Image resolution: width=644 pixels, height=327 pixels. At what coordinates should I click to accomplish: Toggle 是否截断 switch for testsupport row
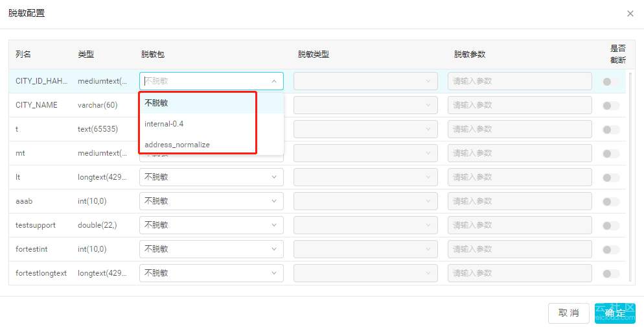point(611,225)
